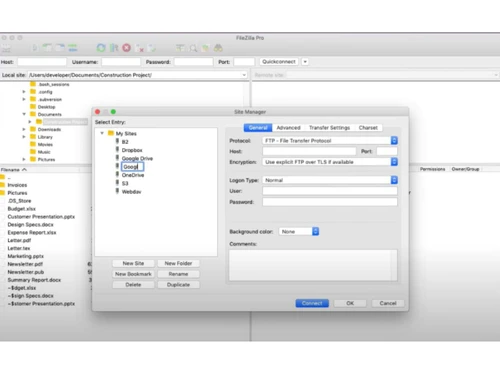Click the S3 site server icon
The image size is (500, 375).
(x=117, y=183)
